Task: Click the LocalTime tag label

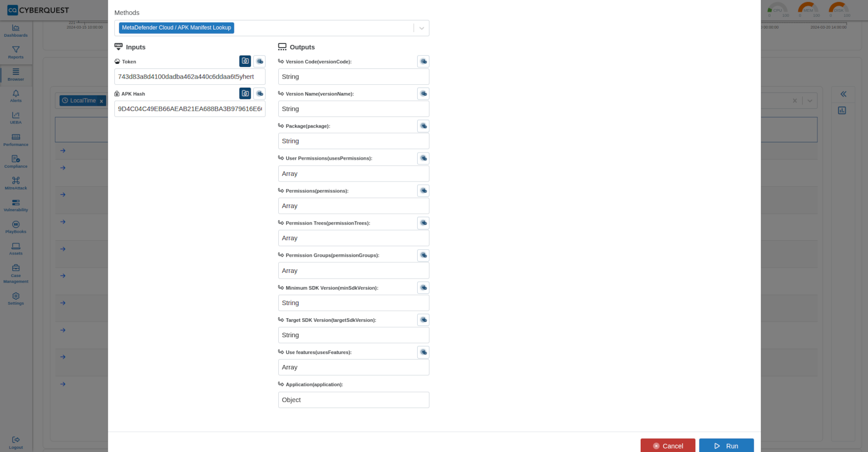Action: [x=83, y=101]
